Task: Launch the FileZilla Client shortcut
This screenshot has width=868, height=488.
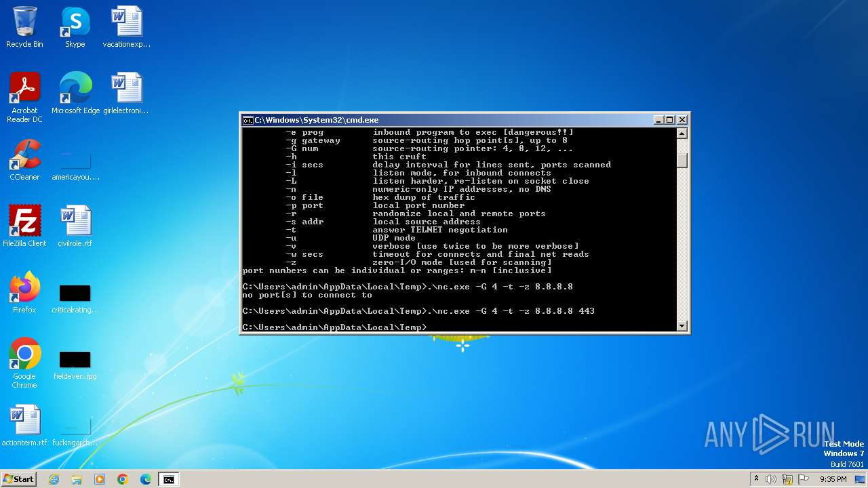Action: tap(24, 226)
